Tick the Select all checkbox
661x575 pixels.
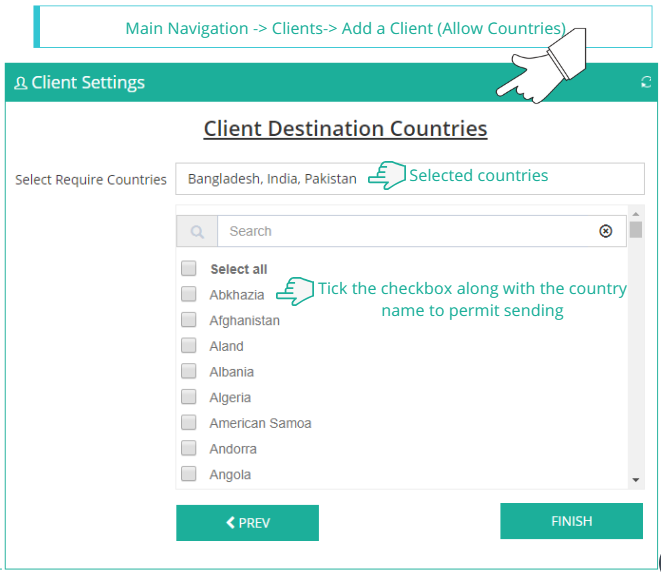tap(188, 269)
